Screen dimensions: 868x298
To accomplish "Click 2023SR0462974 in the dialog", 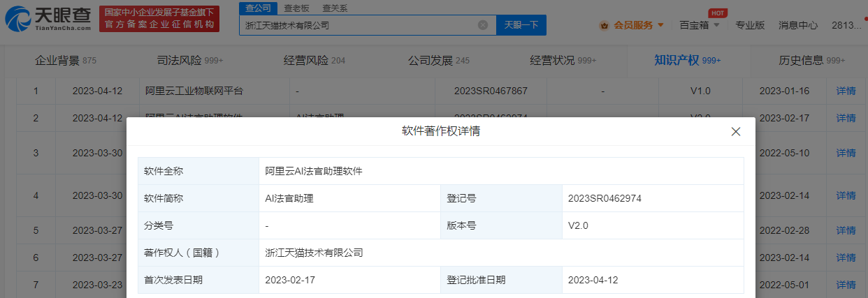I will (x=605, y=198).
